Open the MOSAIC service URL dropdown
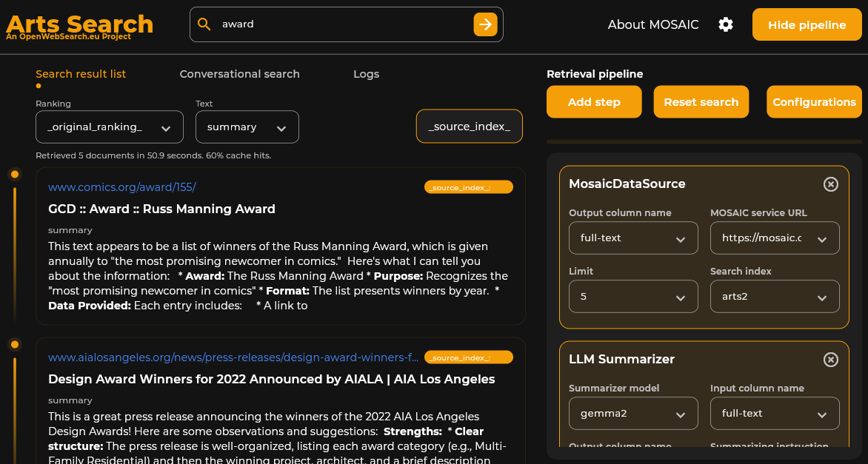 tap(775, 238)
